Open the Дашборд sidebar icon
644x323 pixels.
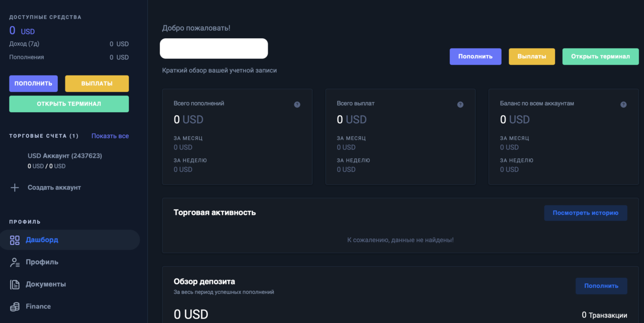15,240
